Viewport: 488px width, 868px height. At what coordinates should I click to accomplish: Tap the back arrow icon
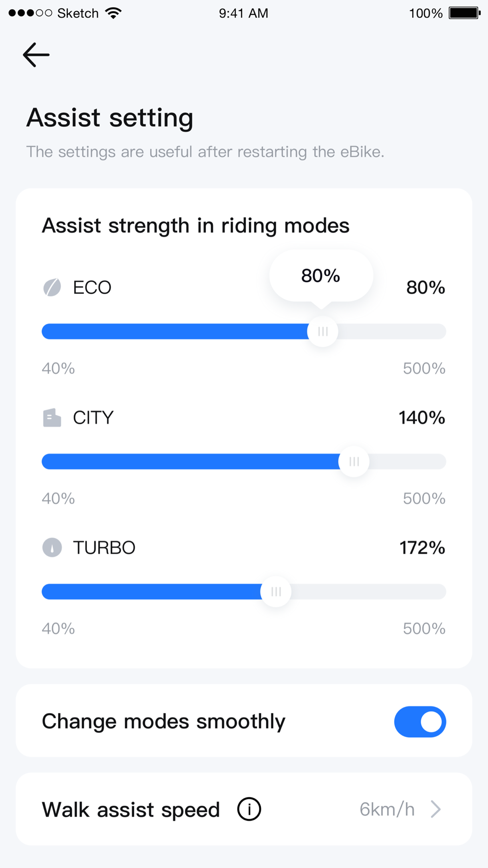pyautogui.click(x=36, y=55)
